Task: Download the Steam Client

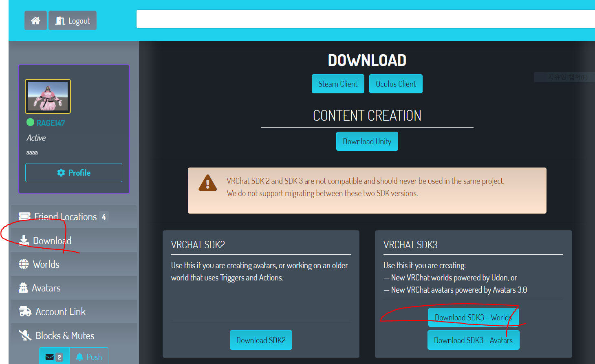Action: point(338,84)
